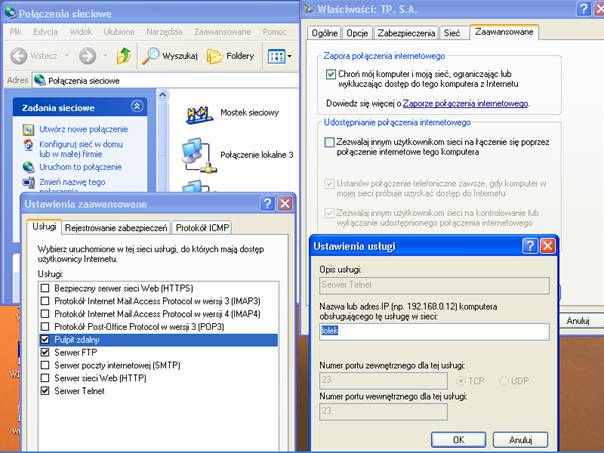Click the green Up folder icon
The width and height of the screenshot is (604, 453).
(x=123, y=56)
